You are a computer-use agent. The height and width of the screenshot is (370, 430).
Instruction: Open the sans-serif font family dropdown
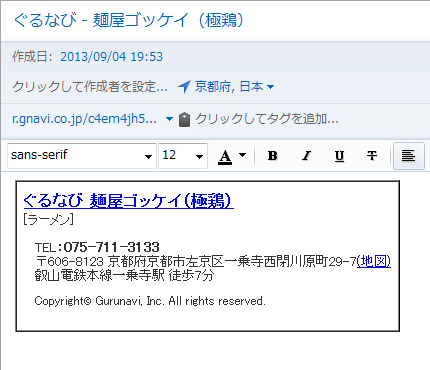pos(82,156)
